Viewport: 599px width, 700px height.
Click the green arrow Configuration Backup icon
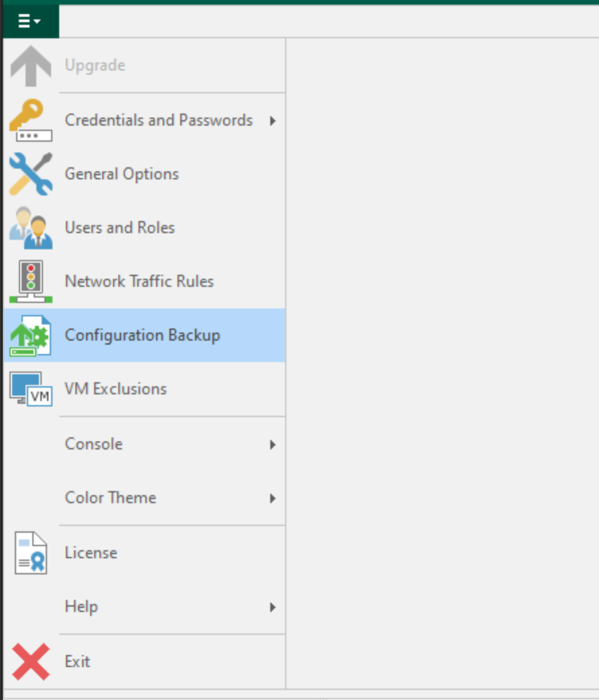point(31,335)
